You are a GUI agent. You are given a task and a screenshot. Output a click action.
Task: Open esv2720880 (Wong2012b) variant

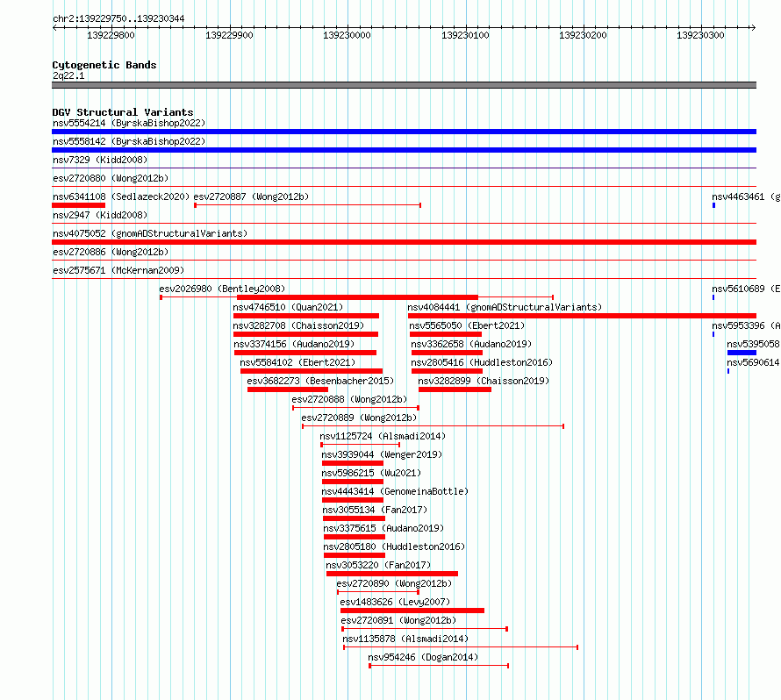(x=111, y=178)
